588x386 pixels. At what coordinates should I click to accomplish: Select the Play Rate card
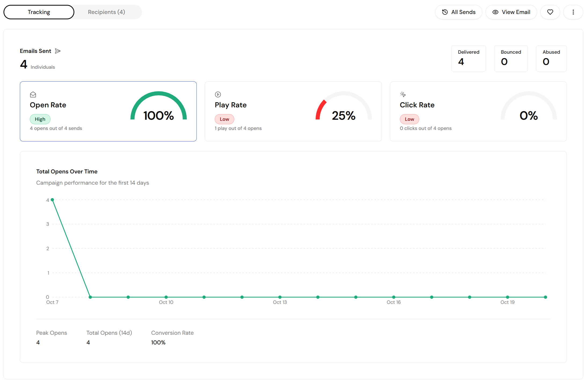(293, 111)
